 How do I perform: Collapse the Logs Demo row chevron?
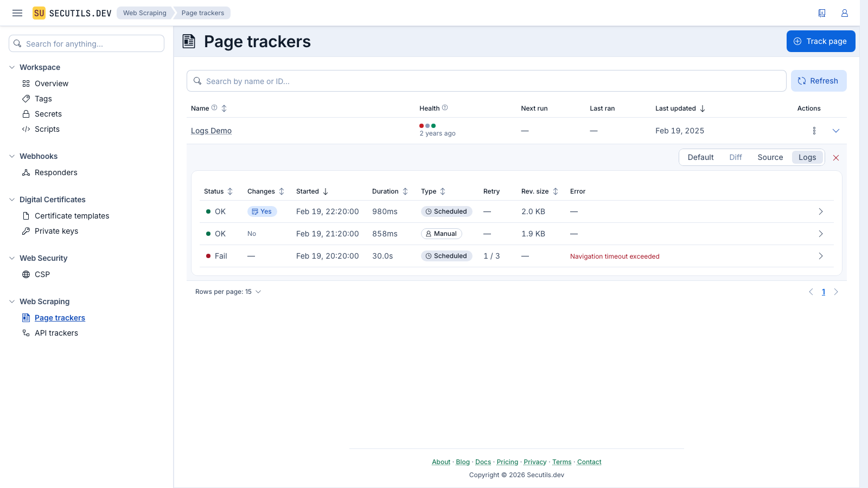[836, 131]
